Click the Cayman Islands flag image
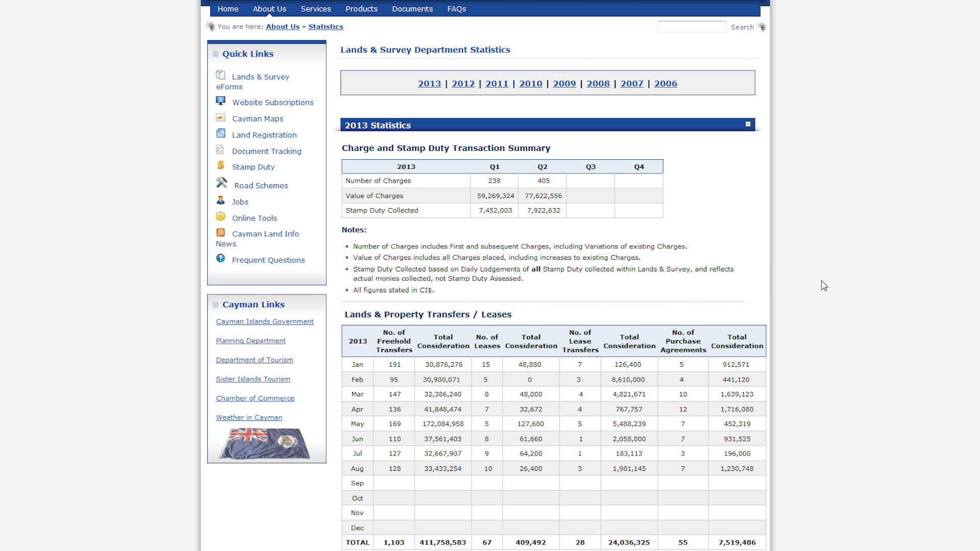The height and width of the screenshot is (551, 980). [x=265, y=443]
